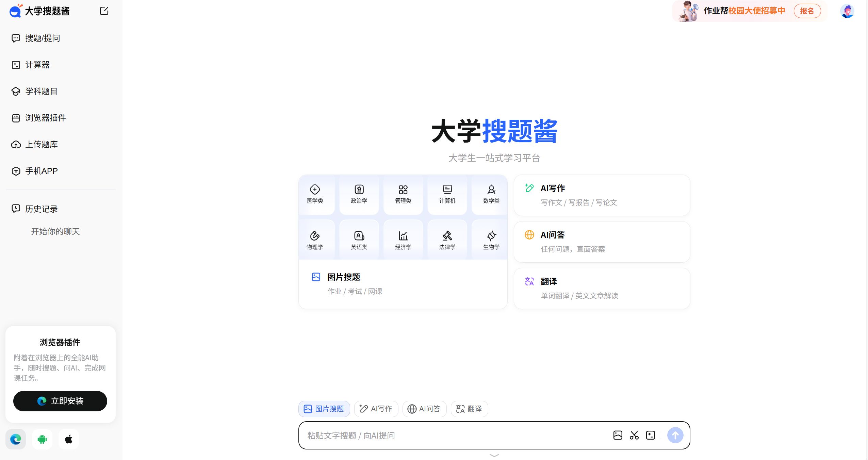This screenshot has width=868, height=460.
Task: Open 开始你的聊天 under history
Action: (55, 231)
